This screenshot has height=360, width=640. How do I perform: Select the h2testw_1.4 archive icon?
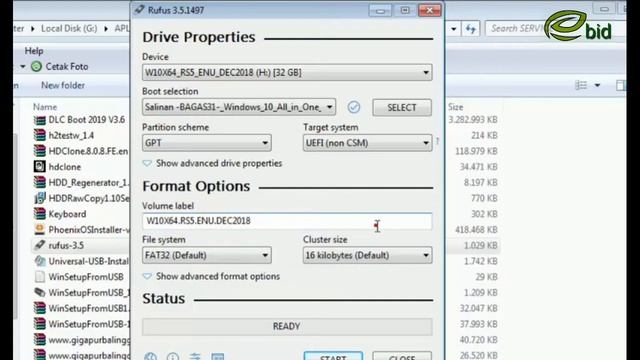[x=40, y=136]
